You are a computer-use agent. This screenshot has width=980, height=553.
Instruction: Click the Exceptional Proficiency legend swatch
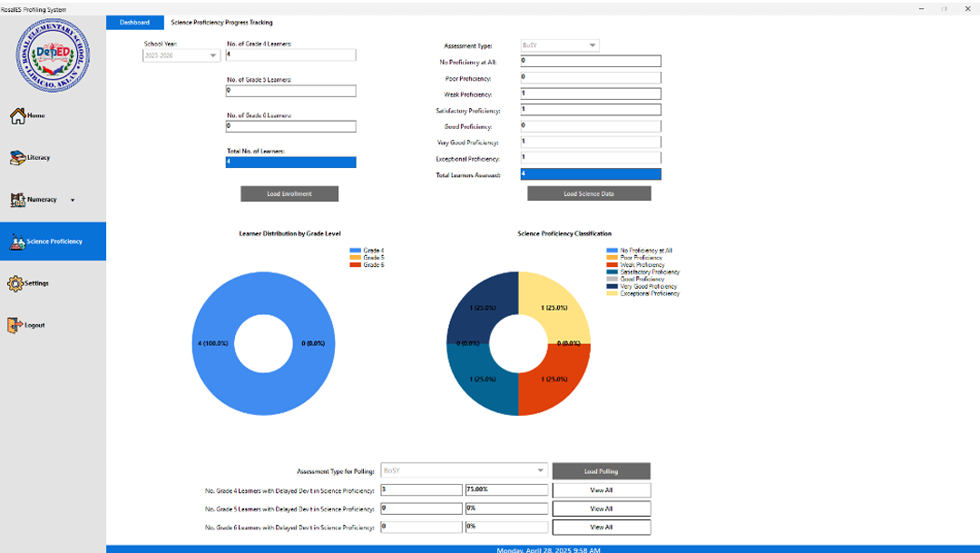pyautogui.click(x=612, y=293)
